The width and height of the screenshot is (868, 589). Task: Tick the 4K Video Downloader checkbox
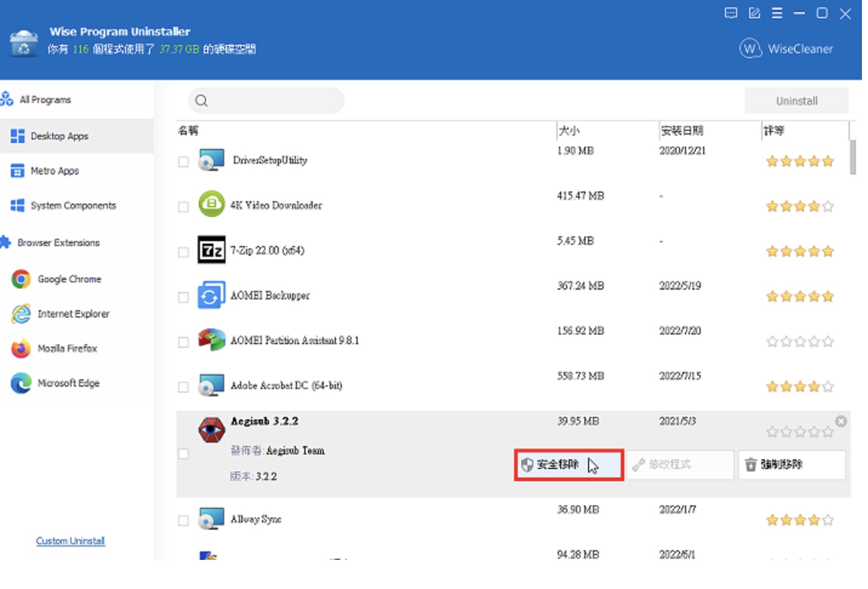[x=183, y=207]
